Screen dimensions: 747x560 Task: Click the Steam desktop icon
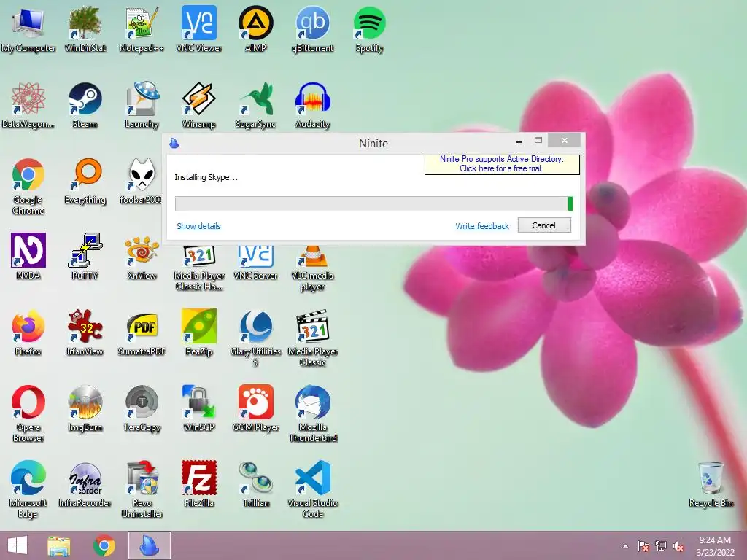[x=85, y=105]
